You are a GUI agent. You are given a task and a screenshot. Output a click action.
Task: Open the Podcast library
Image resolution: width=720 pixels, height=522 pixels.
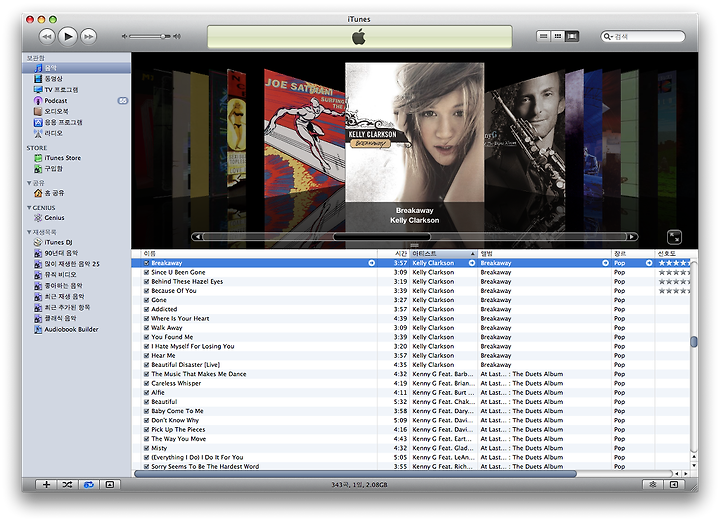click(x=76, y=101)
